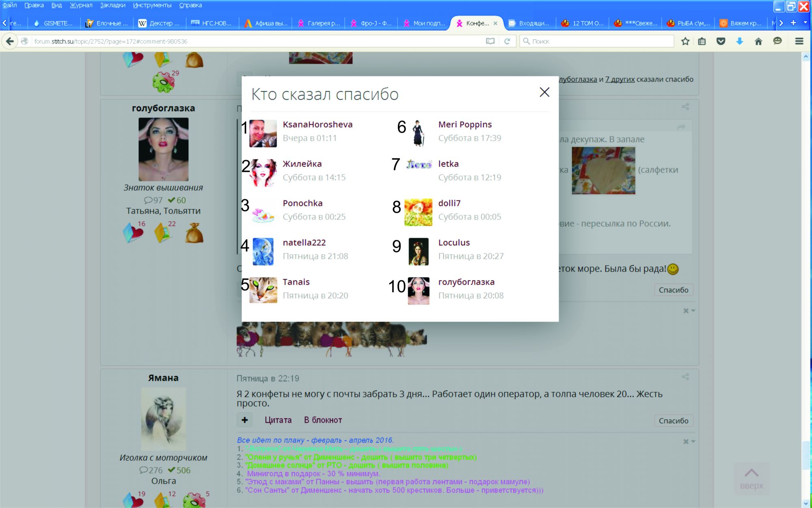The width and height of the screenshot is (812, 508).
Task: Open the chat smiley toolbar icon
Action: point(777,41)
